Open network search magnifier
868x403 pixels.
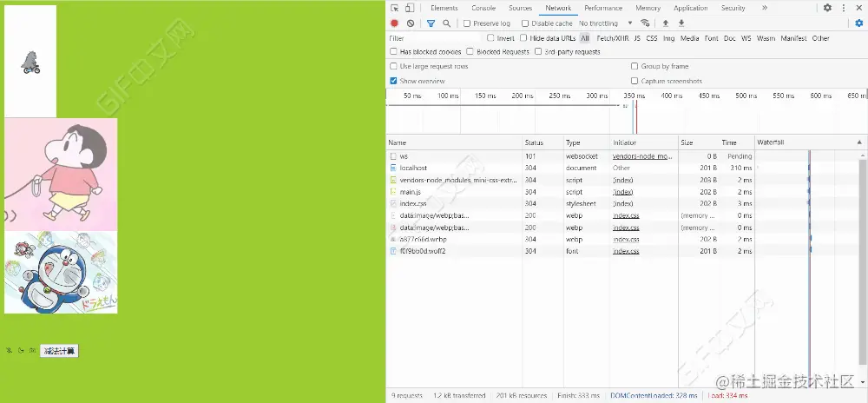(x=446, y=23)
